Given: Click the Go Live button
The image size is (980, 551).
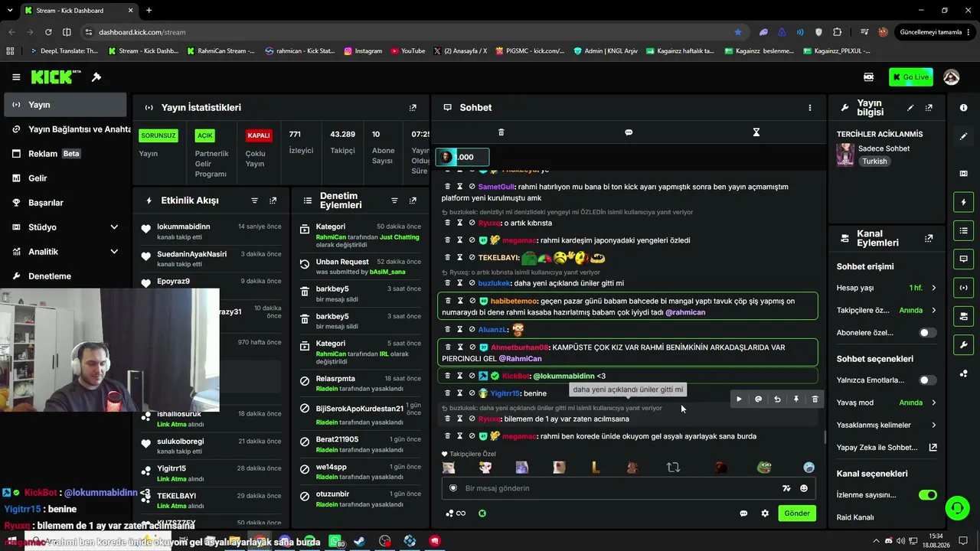Looking at the screenshot, I should (x=911, y=77).
